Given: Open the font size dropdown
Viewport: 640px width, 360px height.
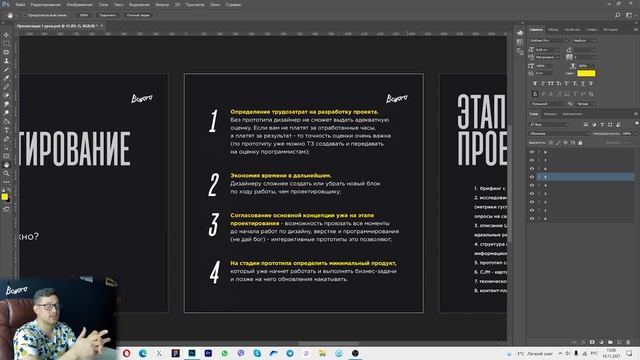Looking at the screenshot, I should [x=557, y=50].
